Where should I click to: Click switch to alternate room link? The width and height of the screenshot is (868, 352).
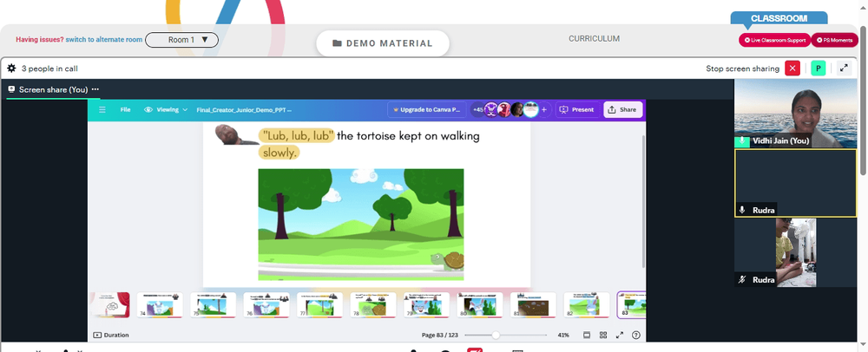[x=104, y=40]
